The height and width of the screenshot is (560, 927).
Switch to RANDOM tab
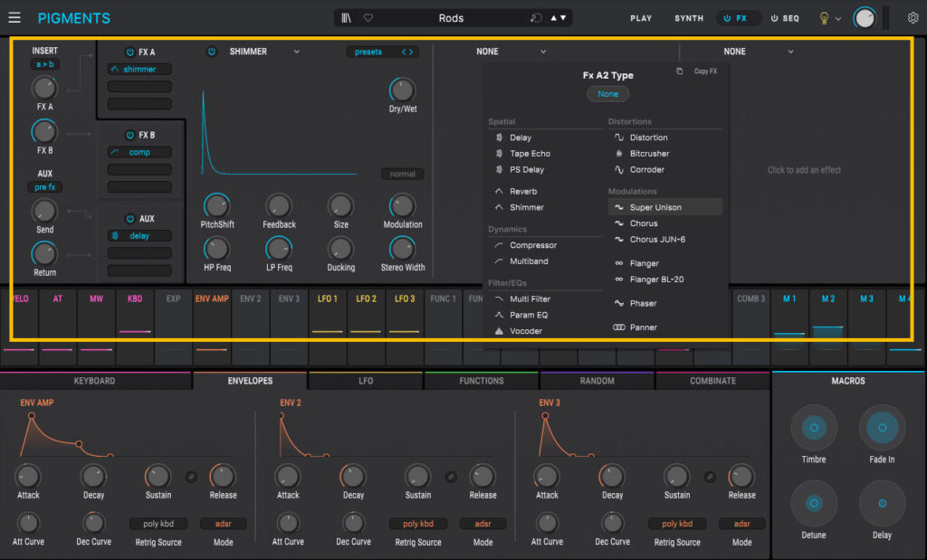pos(597,381)
